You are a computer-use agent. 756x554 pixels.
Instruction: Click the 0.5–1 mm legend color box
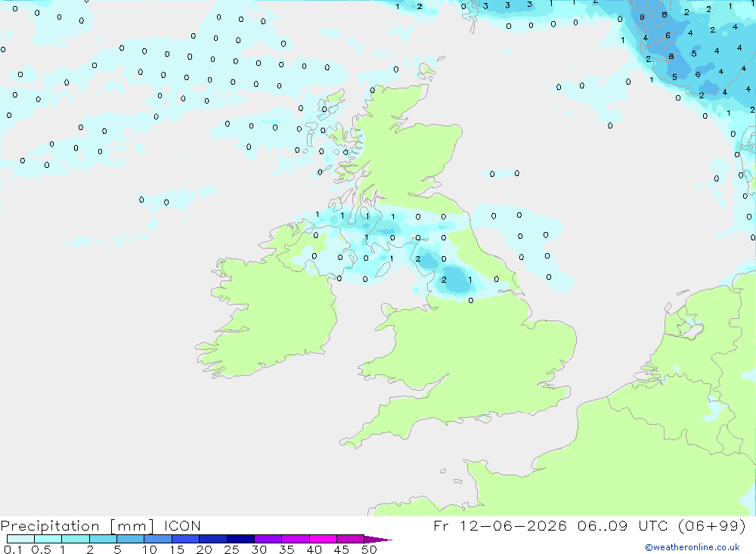click(48, 539)
